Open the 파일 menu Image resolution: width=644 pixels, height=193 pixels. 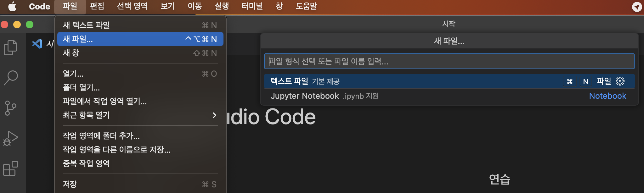[x=70, y=7]
